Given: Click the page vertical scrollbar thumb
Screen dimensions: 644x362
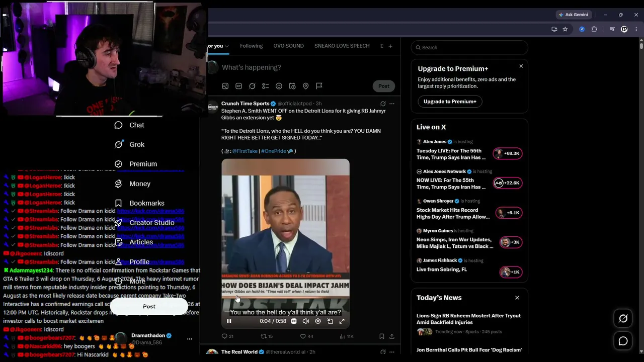Looking at the screenshot, I should (x=641, y=46).
